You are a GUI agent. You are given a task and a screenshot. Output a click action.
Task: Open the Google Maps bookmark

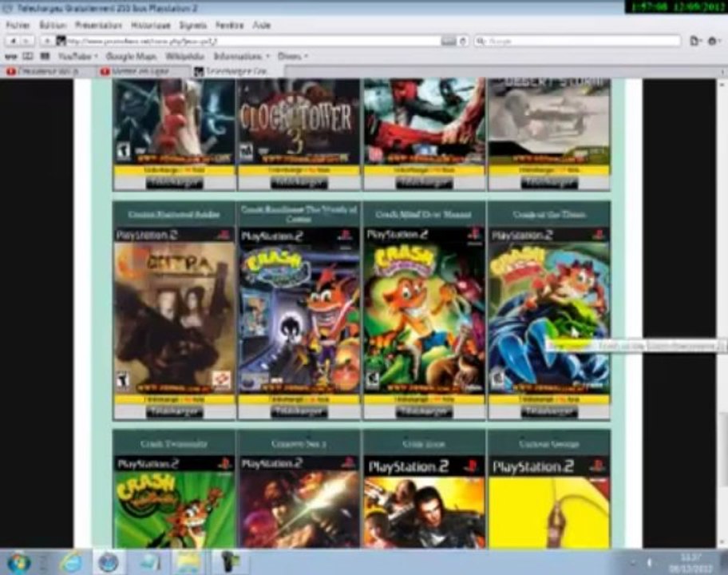[x=131, y=56]
